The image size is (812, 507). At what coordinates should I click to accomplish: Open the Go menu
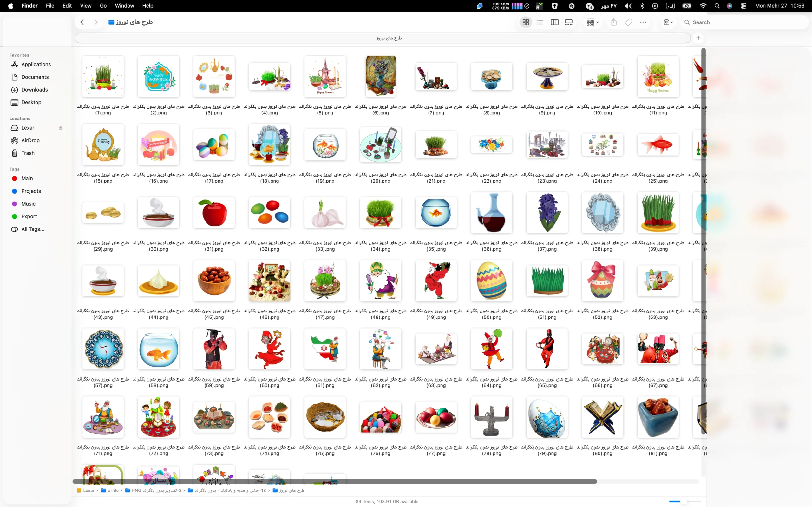pos(103,6)
